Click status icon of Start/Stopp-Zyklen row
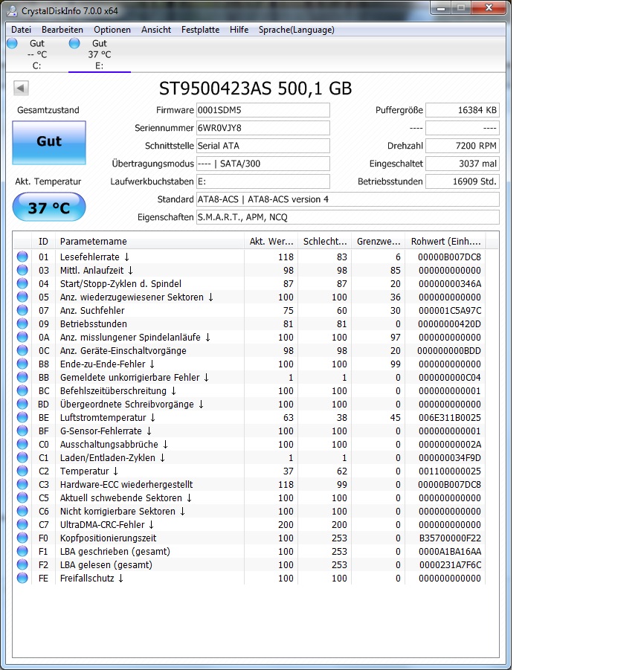 (22, 283)
